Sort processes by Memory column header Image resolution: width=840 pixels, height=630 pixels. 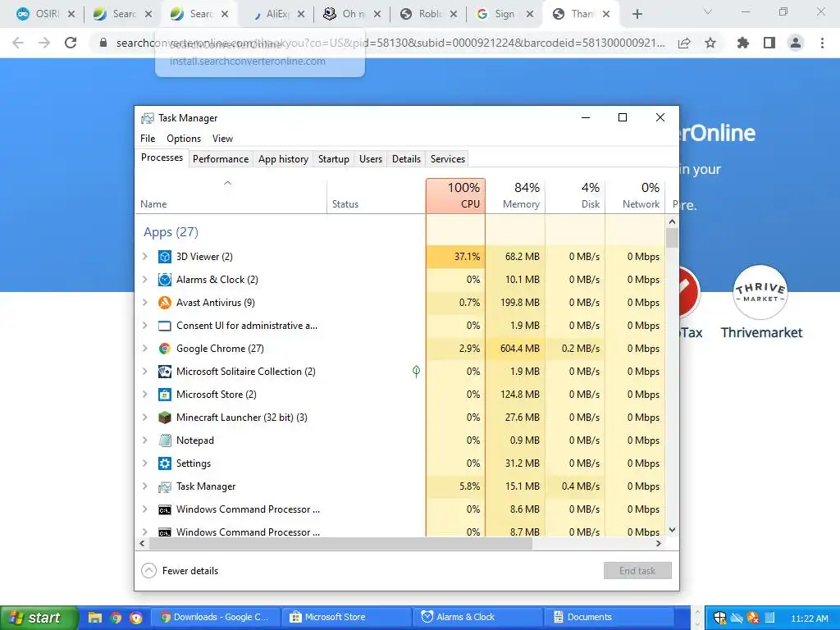click(x=515, y=196)
